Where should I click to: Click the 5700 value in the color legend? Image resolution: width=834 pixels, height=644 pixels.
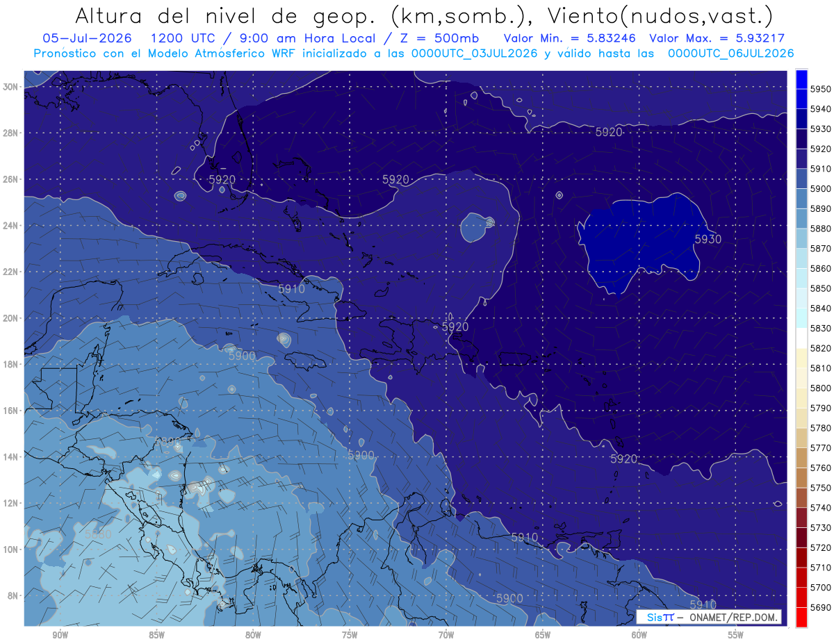pyautogui.click(x=820, y=587)
